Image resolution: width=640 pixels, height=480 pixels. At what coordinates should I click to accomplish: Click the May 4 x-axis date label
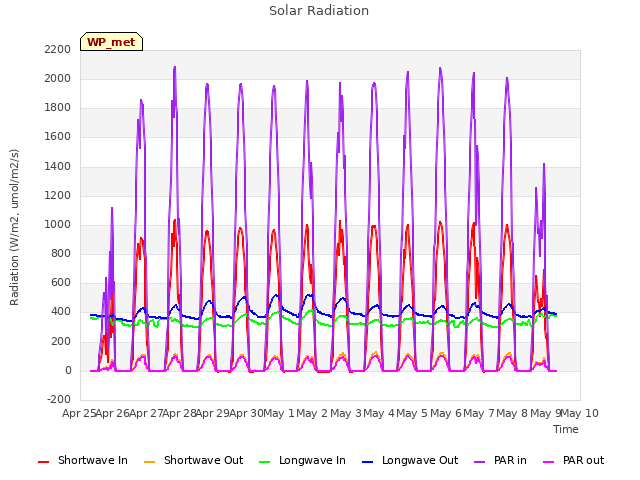(379, 413)
